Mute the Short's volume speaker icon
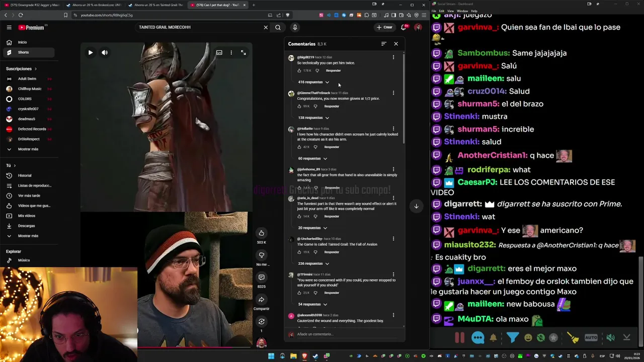The width and height of the screenshot is (644, 362). click(105, 52)
